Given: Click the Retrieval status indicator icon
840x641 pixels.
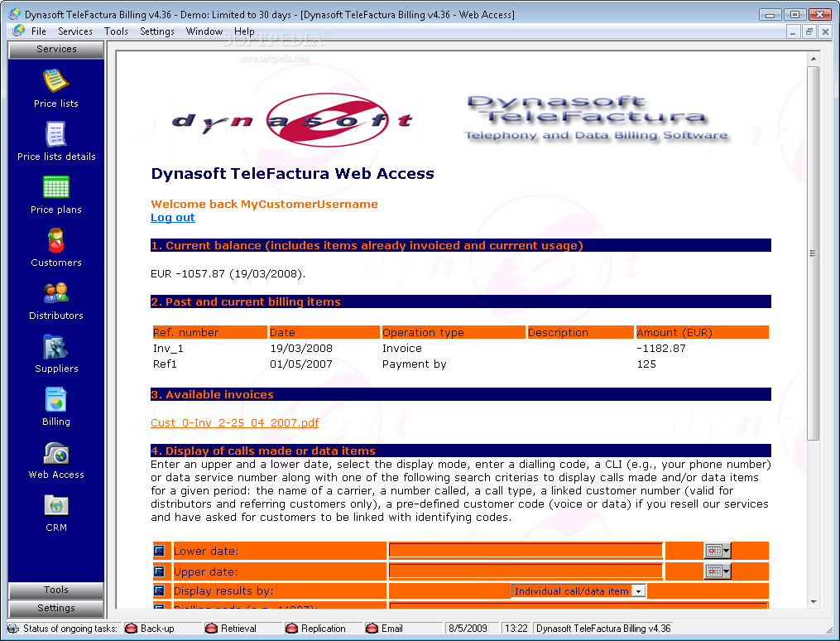Looking at the screenshot, I should tap(212, 628).
